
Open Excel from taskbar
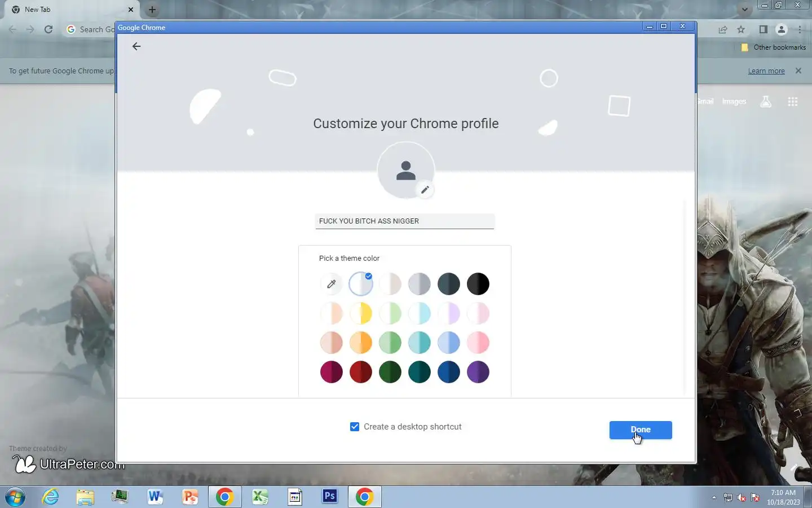260,497
